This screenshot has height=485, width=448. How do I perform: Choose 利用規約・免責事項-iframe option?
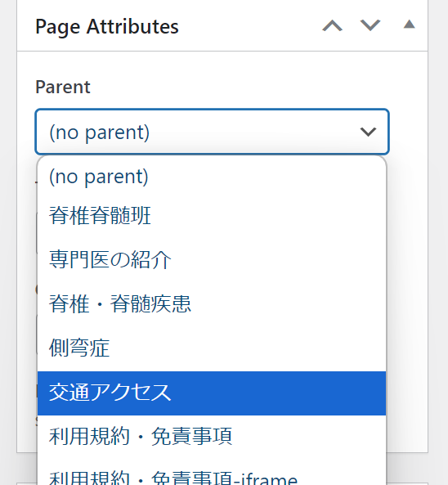[x=212, y=475]
